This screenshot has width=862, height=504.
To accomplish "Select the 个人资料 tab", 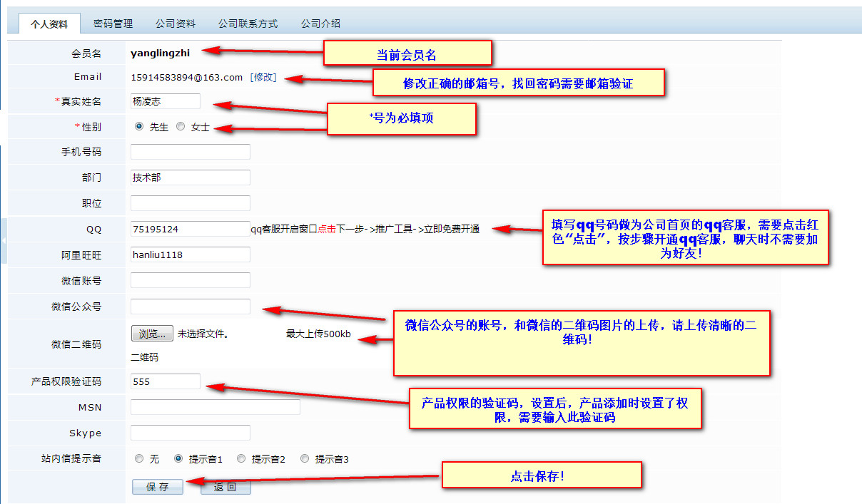I will pyautogui.click(x=49, y=24).
